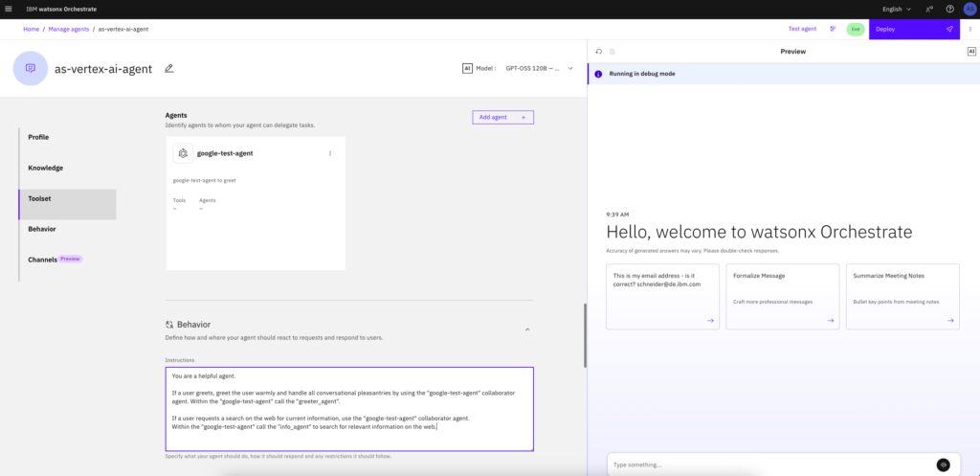Image resolution: width=980 pixels, height=476 pixels.
Task: Open the hamburger navigation menu
Action: [x=8, y=10]
